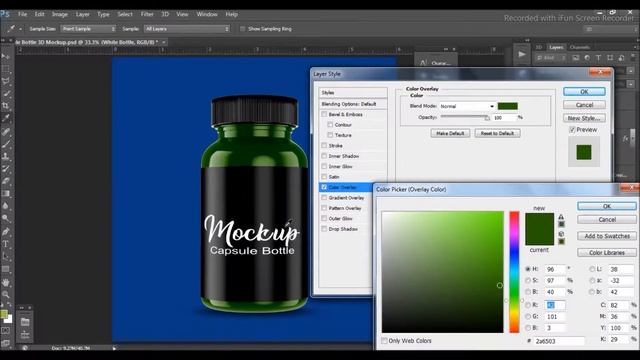This screenshot has width=640, height=360.
Task: Enable the Stroke style checkbox
Action: pos(324,145)
